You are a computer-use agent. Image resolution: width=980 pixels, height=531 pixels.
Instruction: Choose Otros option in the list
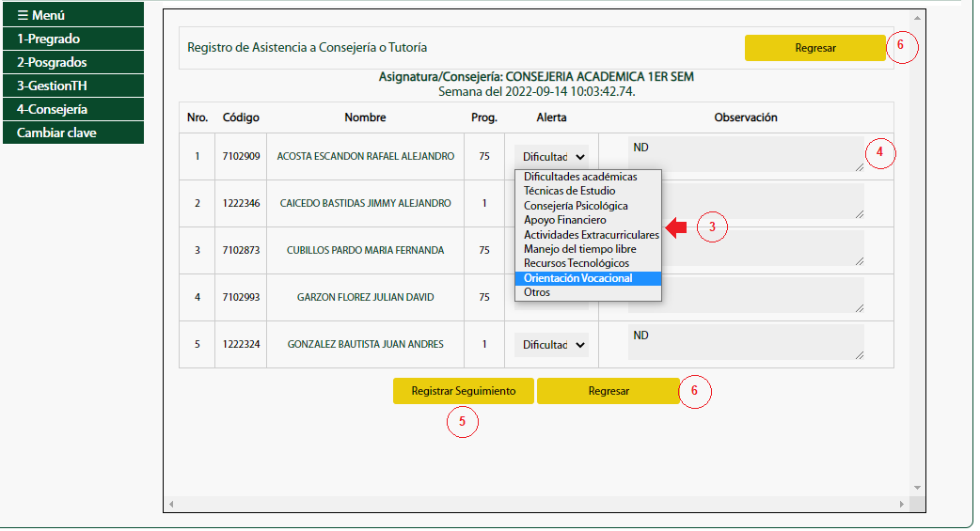pyautogui.click(x=588, y=292)
